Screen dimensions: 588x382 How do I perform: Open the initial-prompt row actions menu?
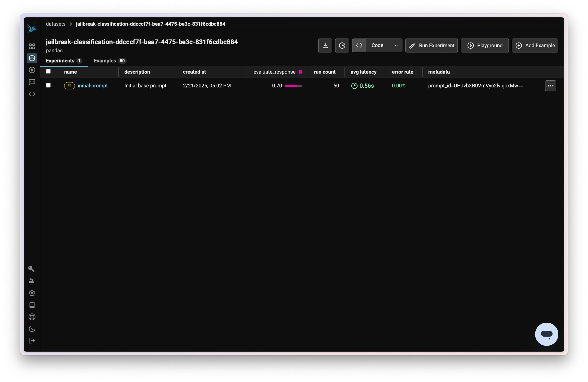550,86
